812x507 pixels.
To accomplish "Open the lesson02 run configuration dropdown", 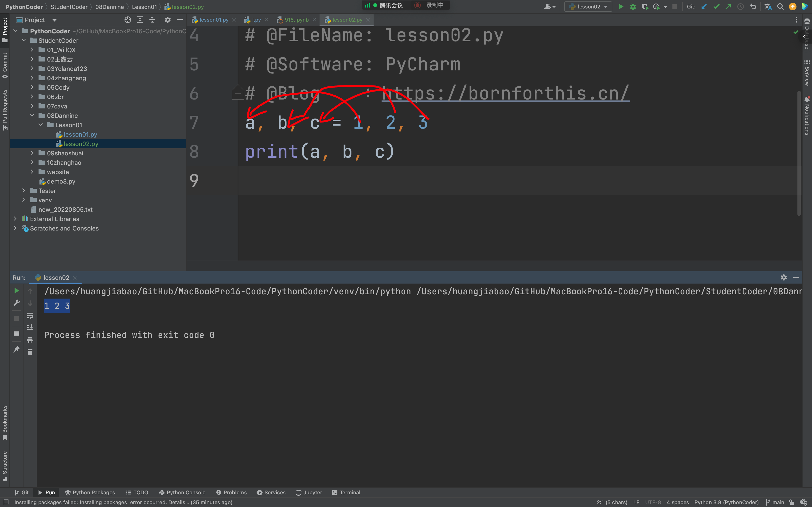I will (x=588, y=7).
